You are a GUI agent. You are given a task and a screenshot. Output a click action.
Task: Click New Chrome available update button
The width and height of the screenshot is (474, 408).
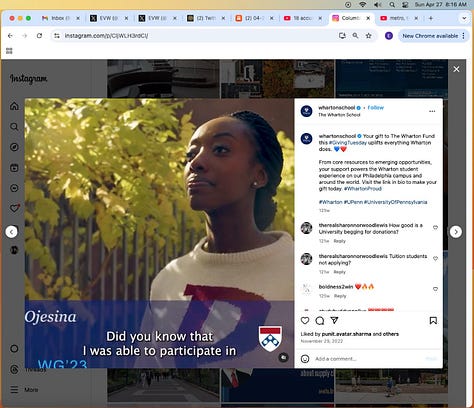coord(433,36)
